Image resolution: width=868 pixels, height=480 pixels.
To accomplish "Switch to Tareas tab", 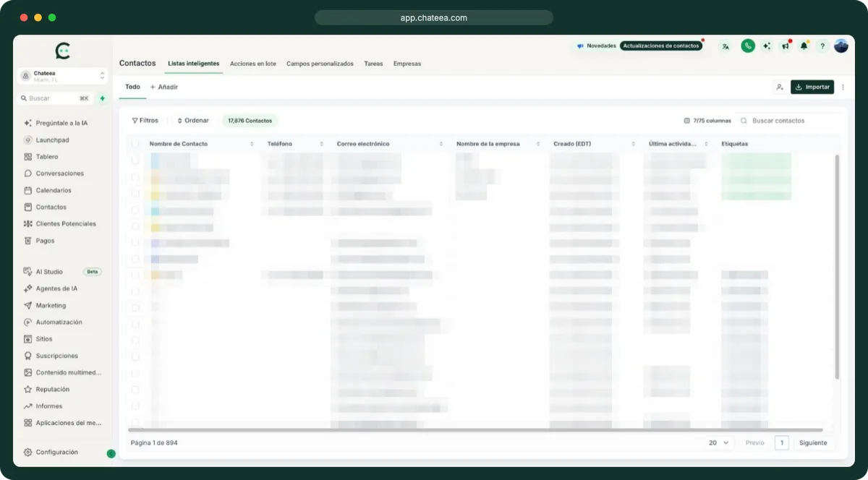I will click(374, 64).
